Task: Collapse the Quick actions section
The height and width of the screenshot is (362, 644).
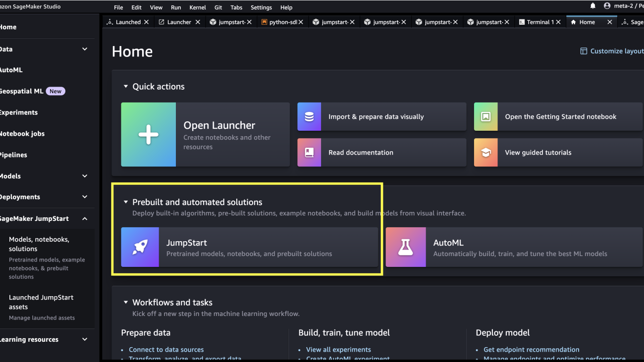Action: pos(126,87)
